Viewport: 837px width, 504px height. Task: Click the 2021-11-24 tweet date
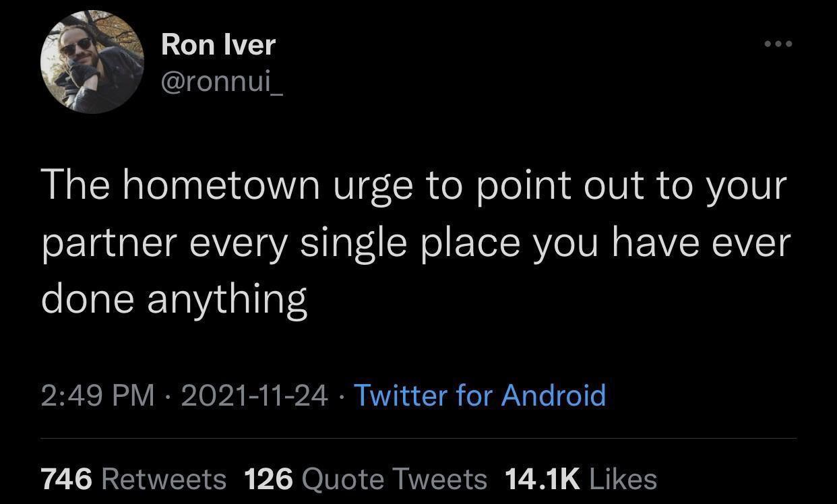coord(254,394)
